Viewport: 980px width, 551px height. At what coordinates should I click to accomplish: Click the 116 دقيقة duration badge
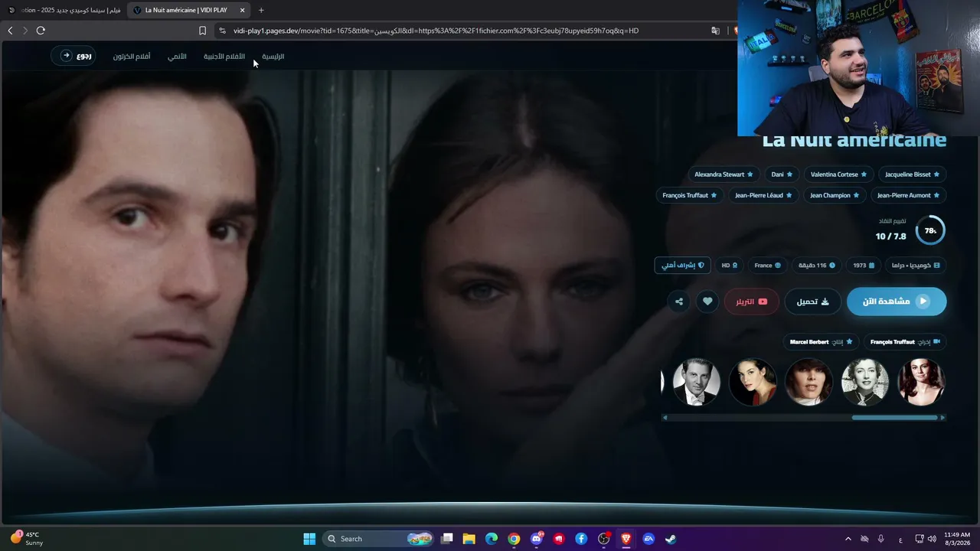(817, 266)
